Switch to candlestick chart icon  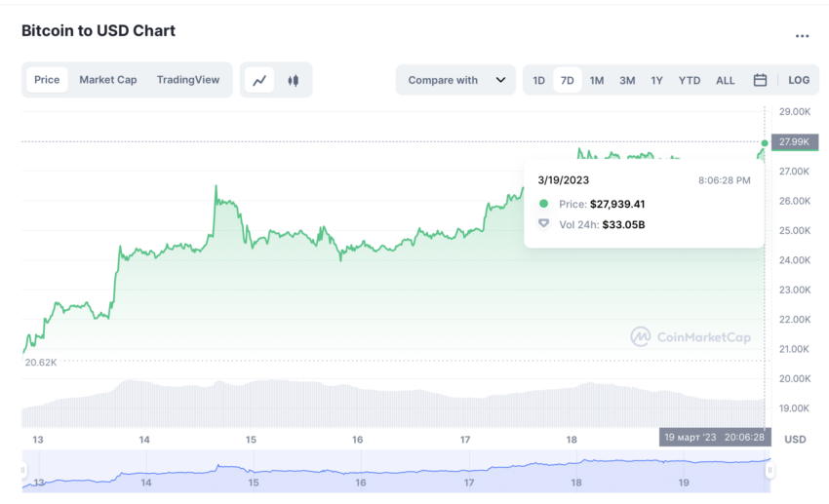pyautogui.click(x=293, y=80)
